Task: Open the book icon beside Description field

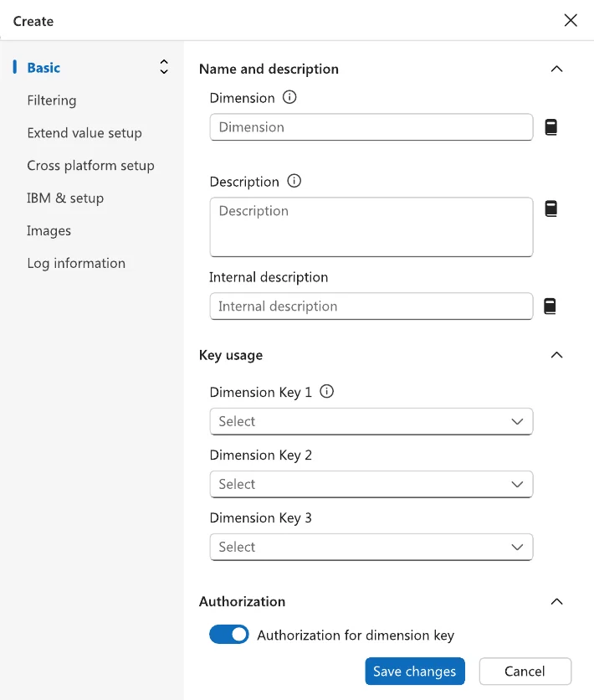Action: (551, 208)
